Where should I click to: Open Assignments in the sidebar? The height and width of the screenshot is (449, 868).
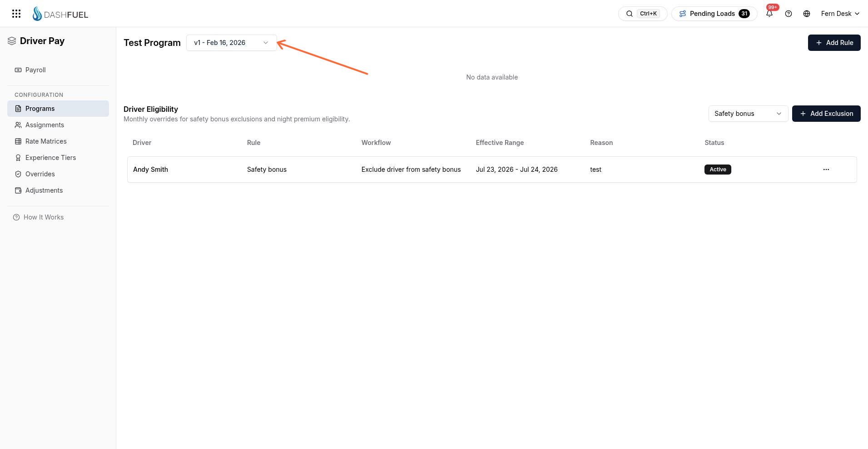coord(58,125)
